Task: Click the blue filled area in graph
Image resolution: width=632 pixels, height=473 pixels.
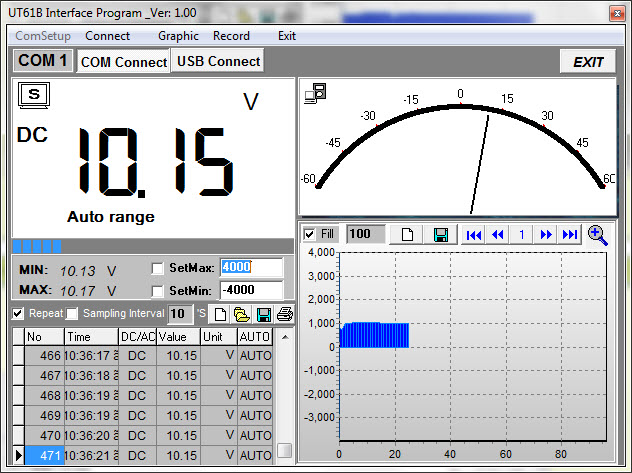Action: coord(375,335)
